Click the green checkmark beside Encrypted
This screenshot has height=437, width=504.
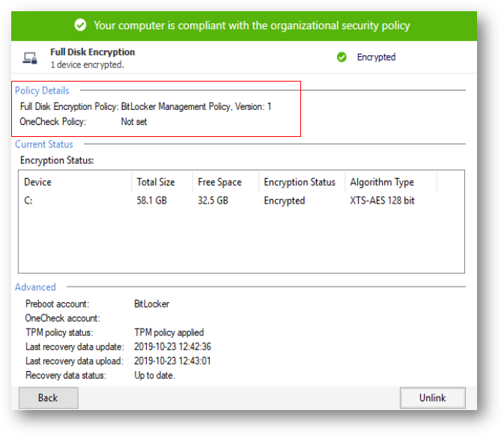point(341,57)
